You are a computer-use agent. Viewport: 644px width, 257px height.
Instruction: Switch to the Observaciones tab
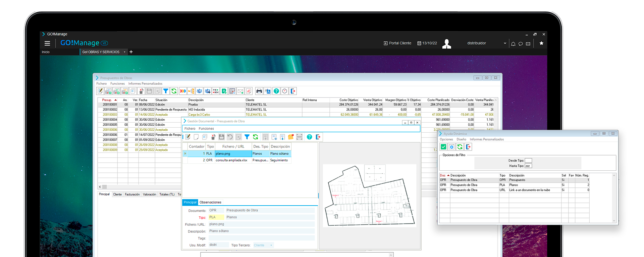click(x=210, y=202)
